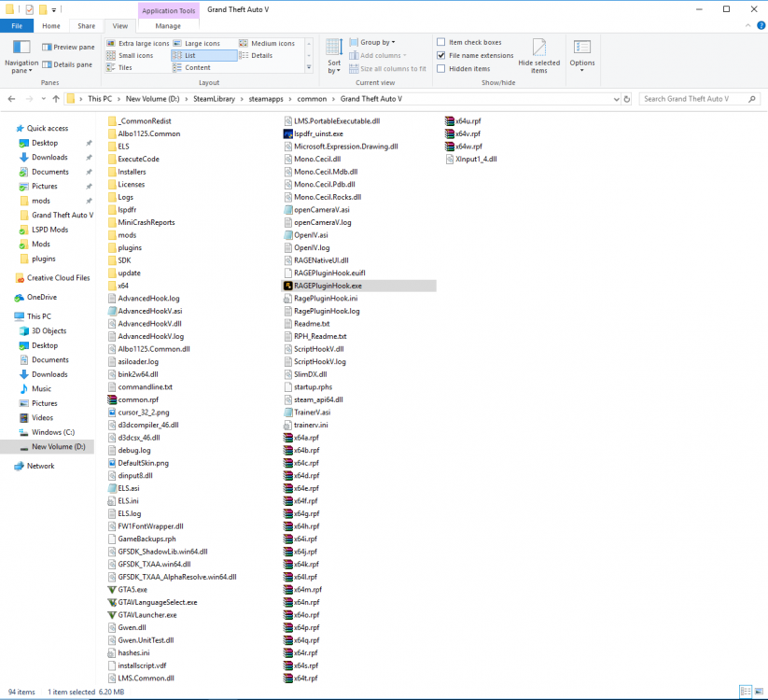
Task: Navigate back to previous folder
Action: (12, 99)
